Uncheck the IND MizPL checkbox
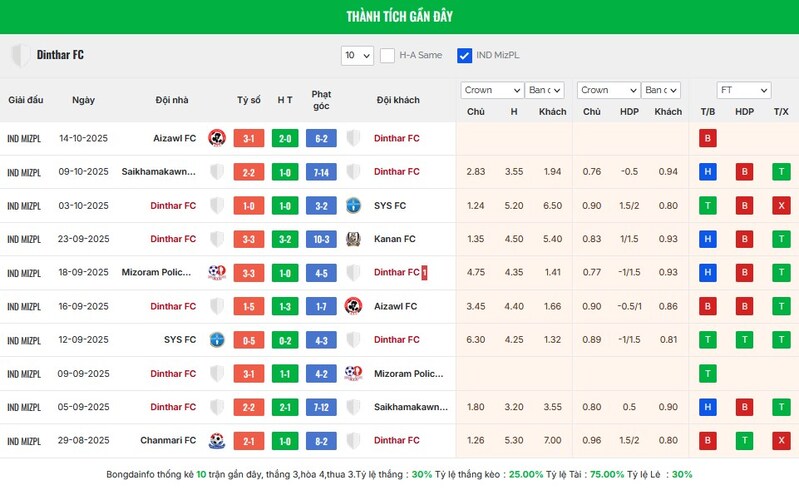The width and height of the screenshot is (799, 490). click(464, 55)
